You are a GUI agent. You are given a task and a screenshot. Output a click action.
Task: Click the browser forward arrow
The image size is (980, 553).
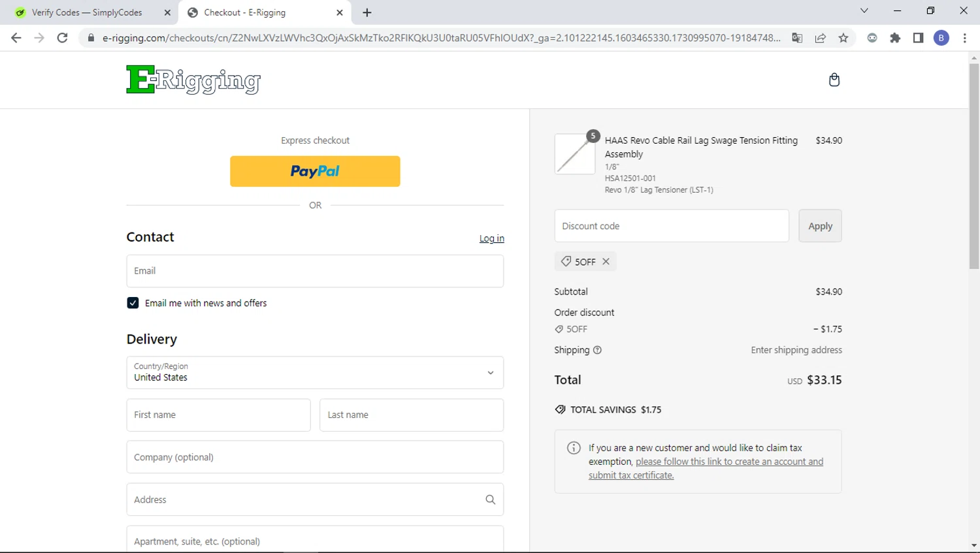(39, 38)
